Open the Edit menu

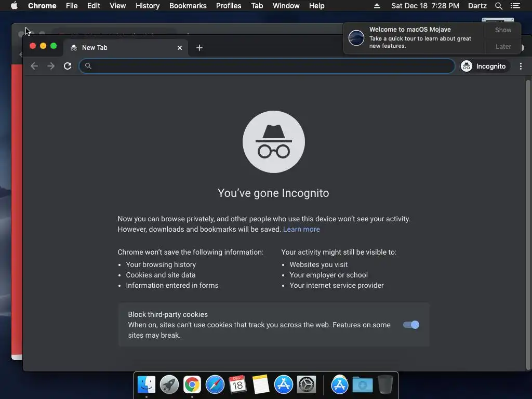click(x=94, y=6)
